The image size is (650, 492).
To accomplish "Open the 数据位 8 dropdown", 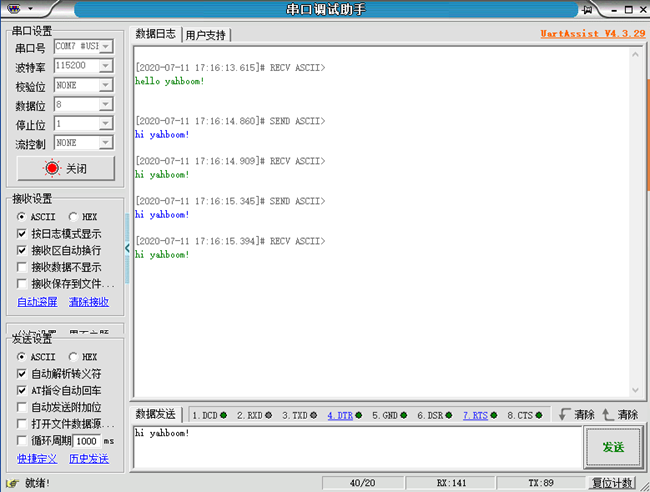I will click(x=106, y=104).
